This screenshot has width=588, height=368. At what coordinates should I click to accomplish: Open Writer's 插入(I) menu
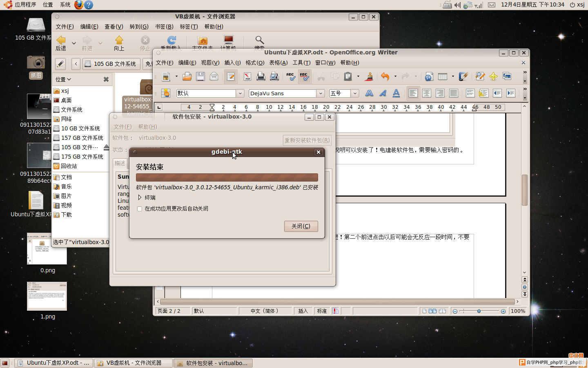point(232,63)
